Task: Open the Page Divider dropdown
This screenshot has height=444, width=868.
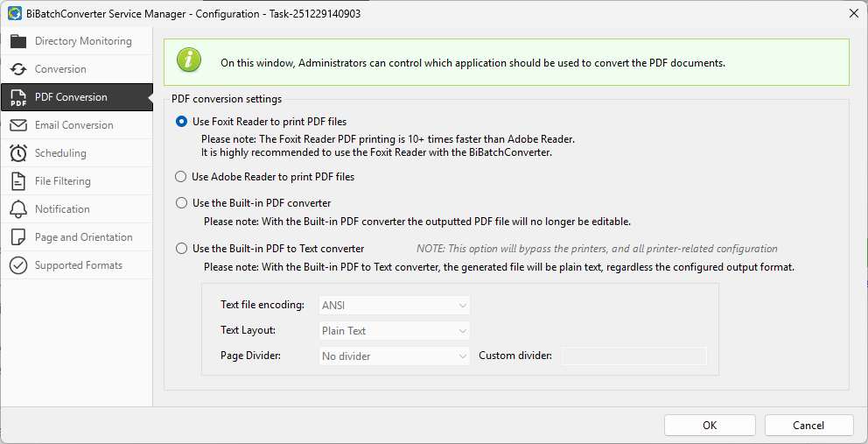Action: pos(395,356)
